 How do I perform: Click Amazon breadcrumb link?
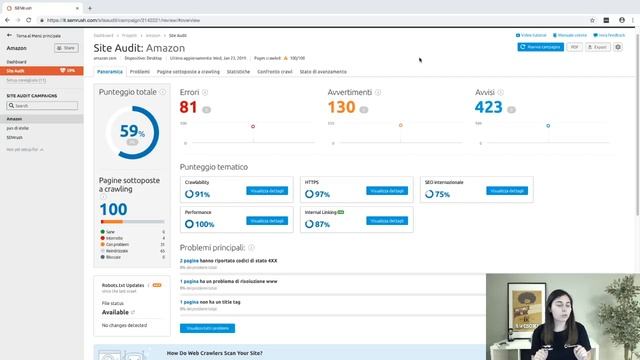tap(153, 36)
